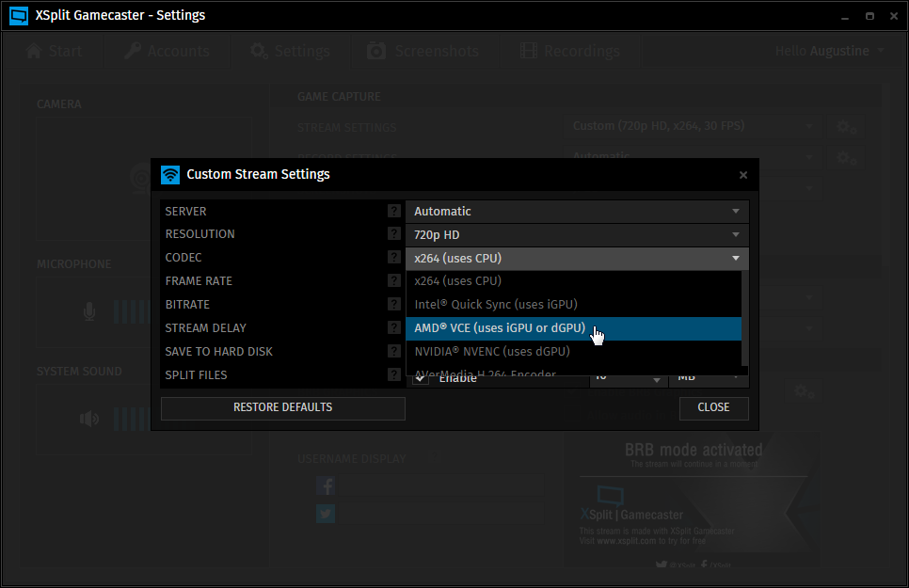The width and height of the screenshot is (909, 588).
Task: Choose x264 (uses CPU) from codec list
Action: (x=574, y=280)
